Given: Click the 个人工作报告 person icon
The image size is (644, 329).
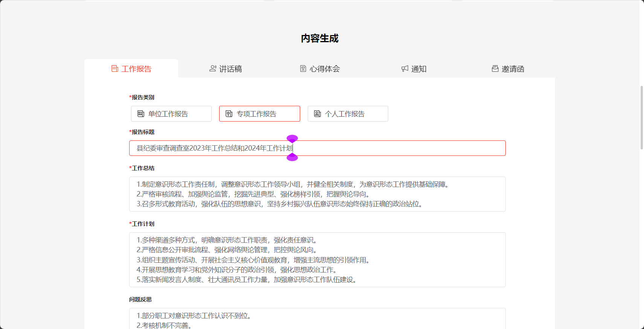Looking at the screenshot, I should point(317,114).
